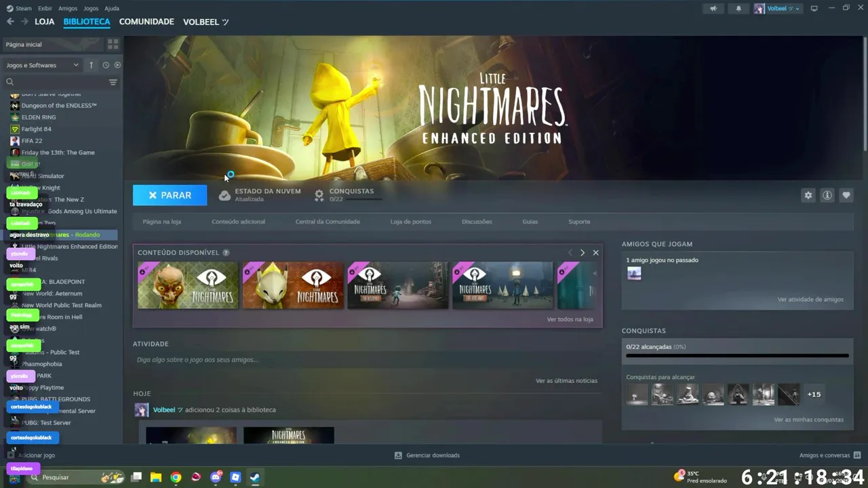Viewport: 868px width, 488px height.
Task: Open Roblox from the taskbar
Action: [x=235, y=477]
